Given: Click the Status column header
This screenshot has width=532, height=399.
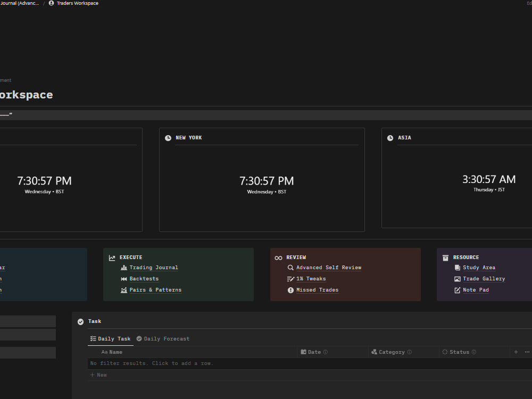Looking at the screenshot, I should pos(475,352).
